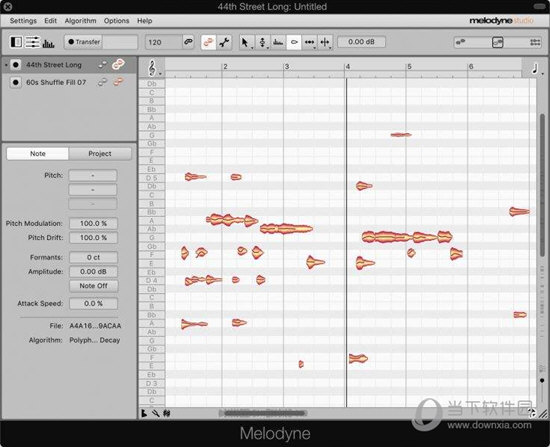
Task: Click the third small icon at editor bottom-left
Action: [167, 413]
